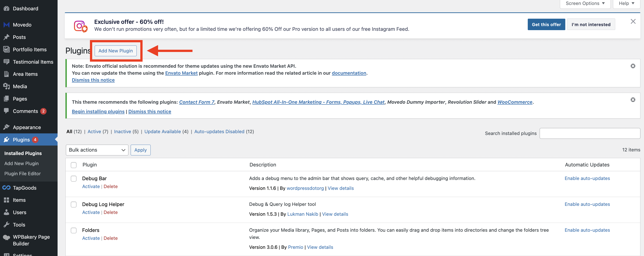644x256 pixels.
Task: Click the Pages icon in sidebar
Action: tap(7, 99)
